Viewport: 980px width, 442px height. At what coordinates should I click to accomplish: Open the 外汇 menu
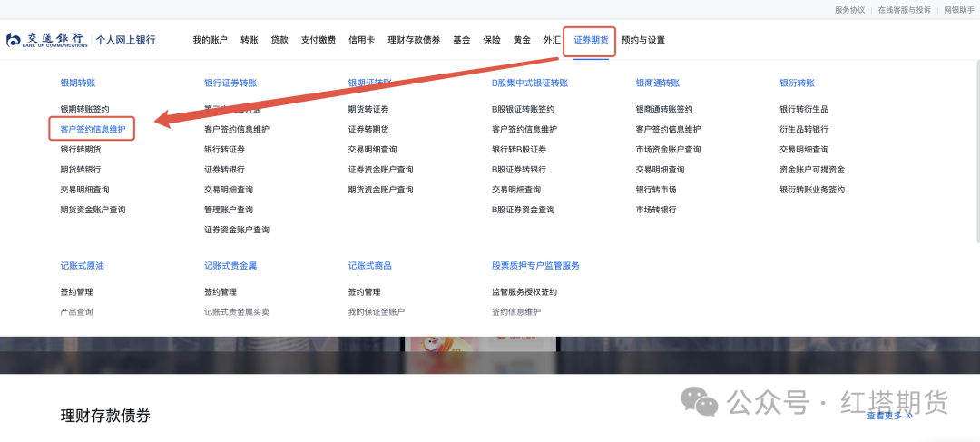(x=552, y=40)
